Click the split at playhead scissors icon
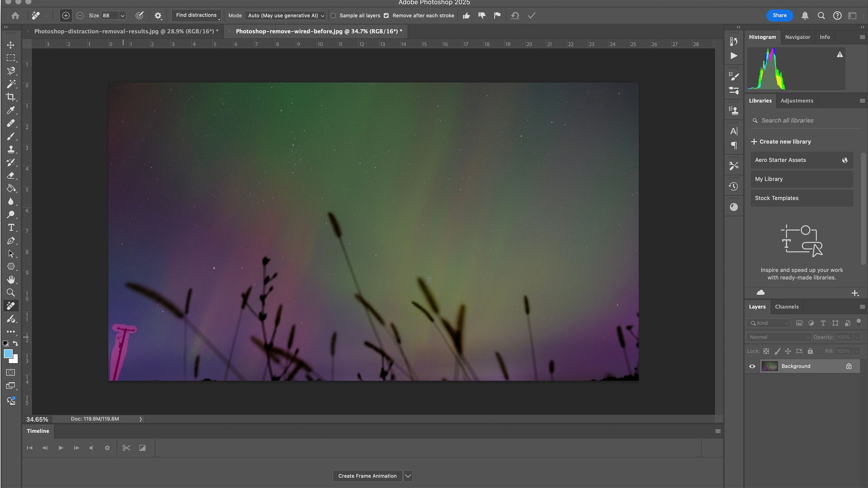This screenshot has width=868, height=488. [x=126, y=448]
